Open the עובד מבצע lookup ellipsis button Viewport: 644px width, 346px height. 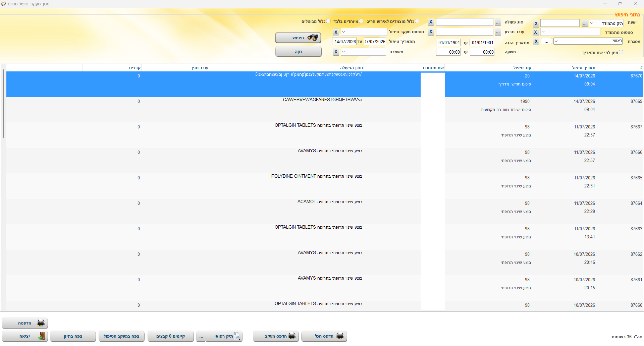(x=498, y=32)
